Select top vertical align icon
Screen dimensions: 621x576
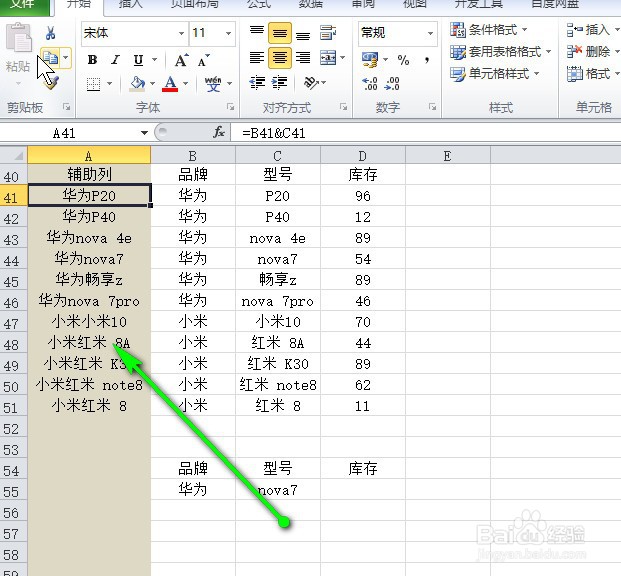click(x=257, y=32)
